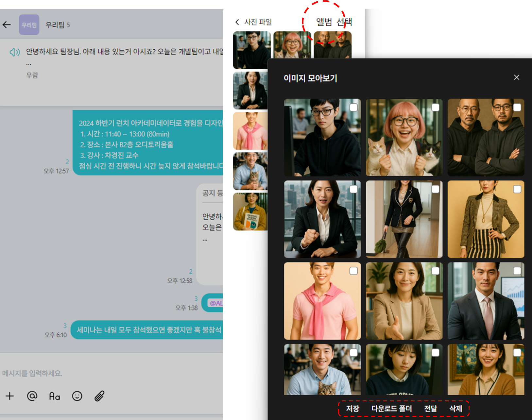This screenshot has width=532, height=420.
Task: Check the Starry Night painting woman photo
Action: [x=517, y=353]
